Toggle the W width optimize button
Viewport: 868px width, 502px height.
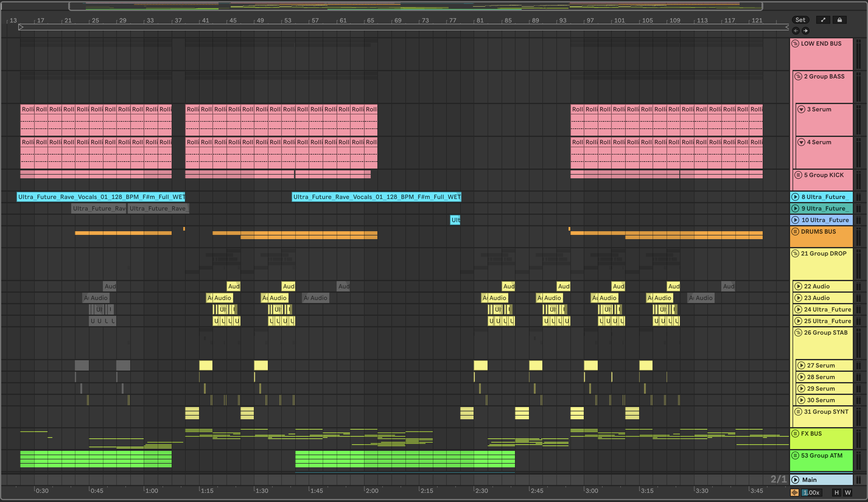848,492
